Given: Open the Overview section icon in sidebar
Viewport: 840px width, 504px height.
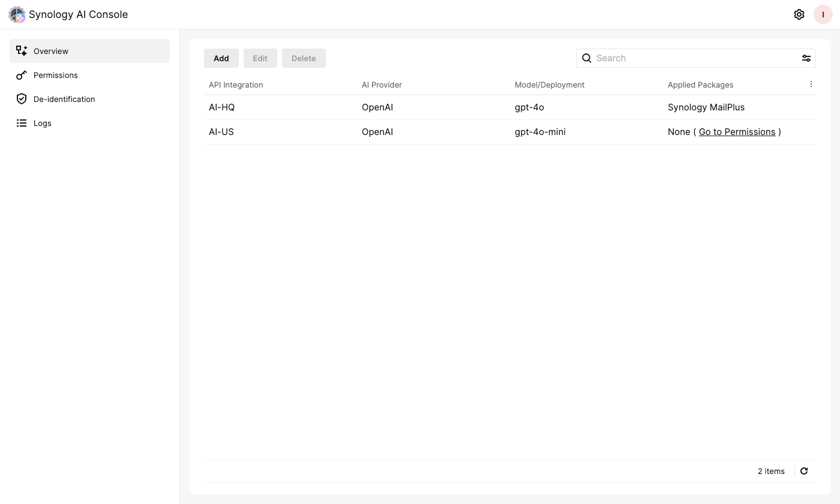Looking at the screenshot, I should click(x=22, y=51).
